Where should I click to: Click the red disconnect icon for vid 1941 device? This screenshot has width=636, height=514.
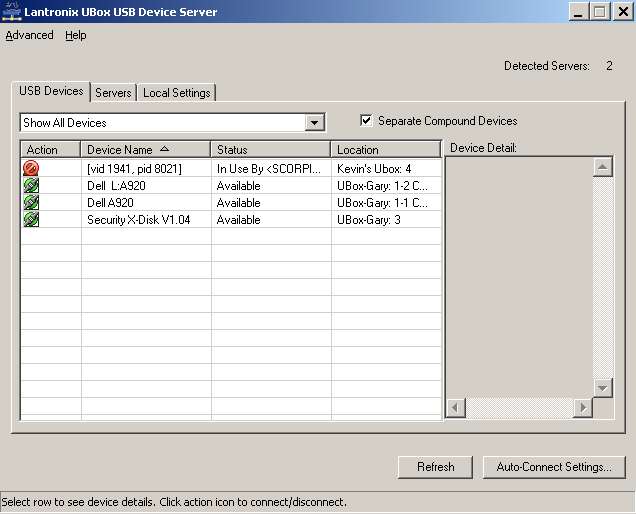pyautogui.click(x=31, y=169)
